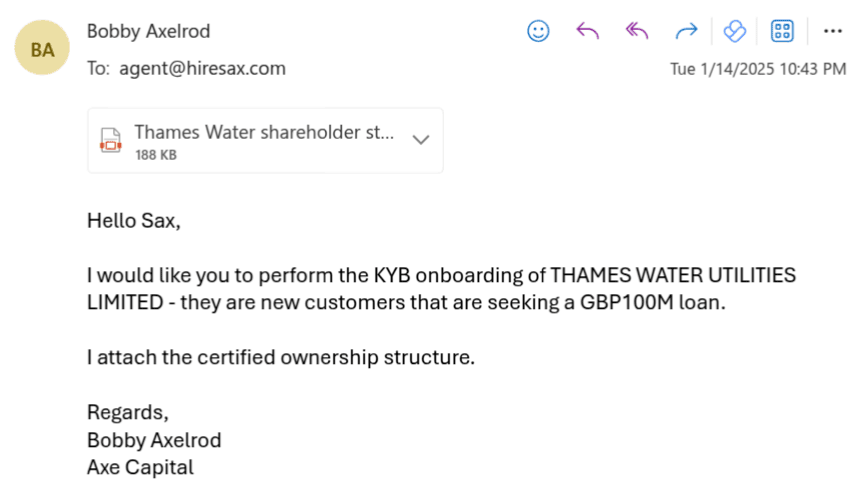This screenshot has width=868, height=491.
Task: Open the Apps grid icon
Action: pos(782,31)
